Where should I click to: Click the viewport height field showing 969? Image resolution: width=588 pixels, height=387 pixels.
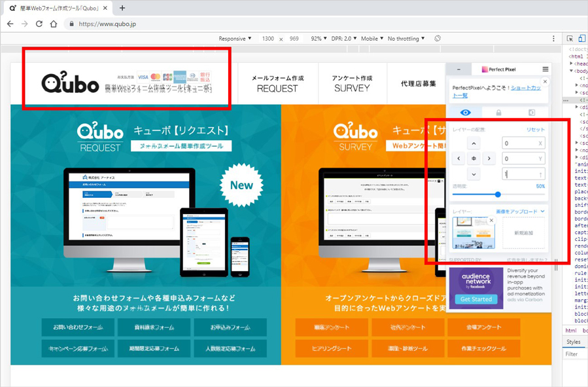(294, 39)
